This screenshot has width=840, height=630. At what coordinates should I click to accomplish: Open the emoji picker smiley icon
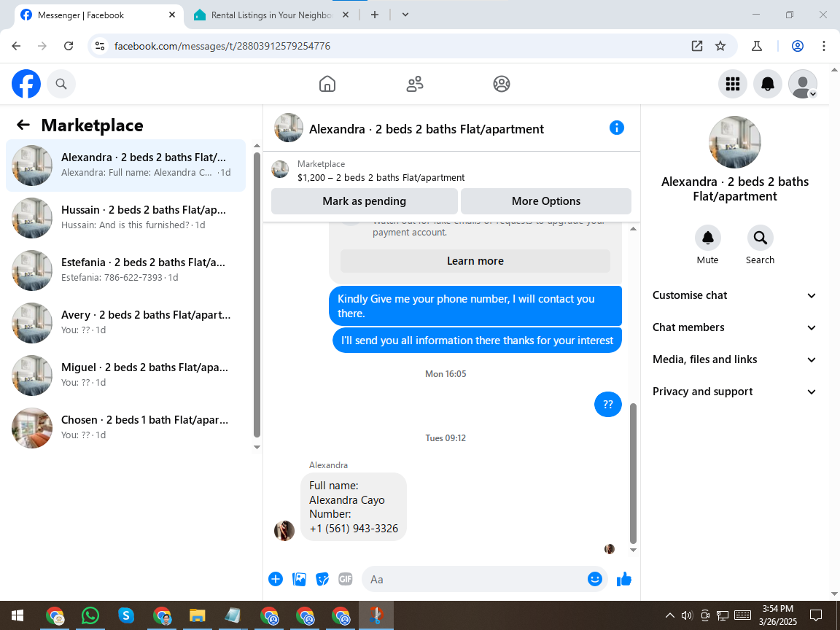point(595,579)
